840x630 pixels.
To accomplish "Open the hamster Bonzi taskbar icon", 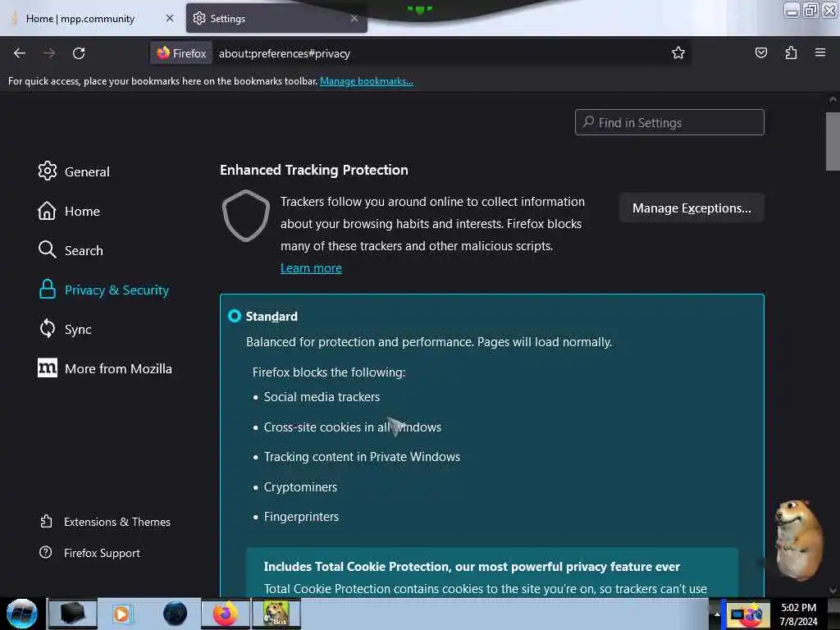I will tap(276, 614).
